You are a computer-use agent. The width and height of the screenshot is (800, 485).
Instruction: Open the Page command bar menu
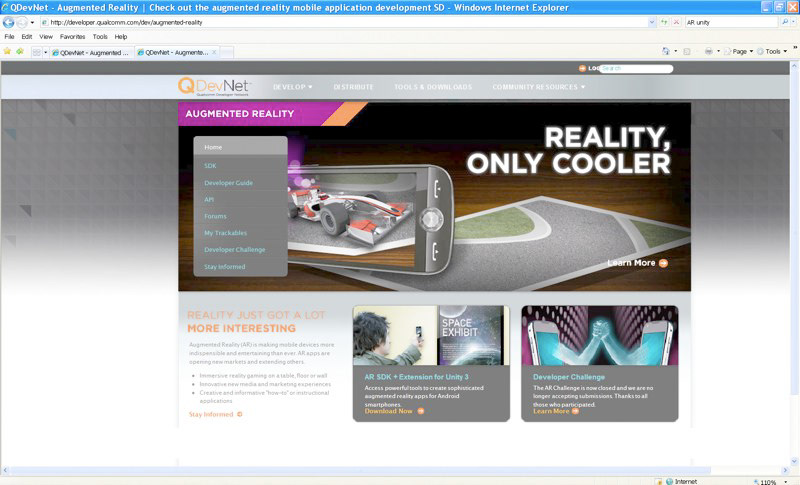(x=739, y=52)
